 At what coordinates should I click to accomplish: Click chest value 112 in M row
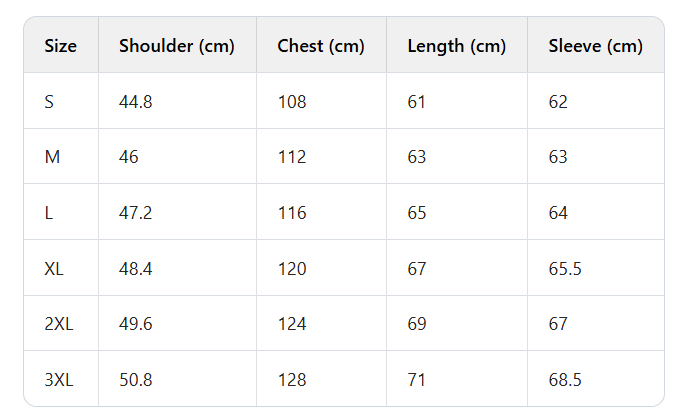pyautogui.click(x=291, y=157)
